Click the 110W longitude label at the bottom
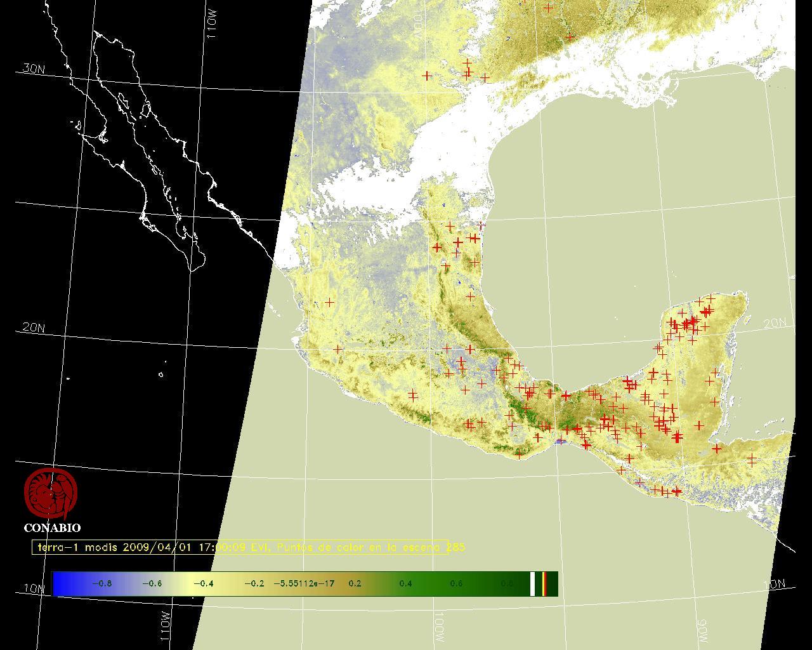This screenshot has width=812, height=650. pos(165,627)
